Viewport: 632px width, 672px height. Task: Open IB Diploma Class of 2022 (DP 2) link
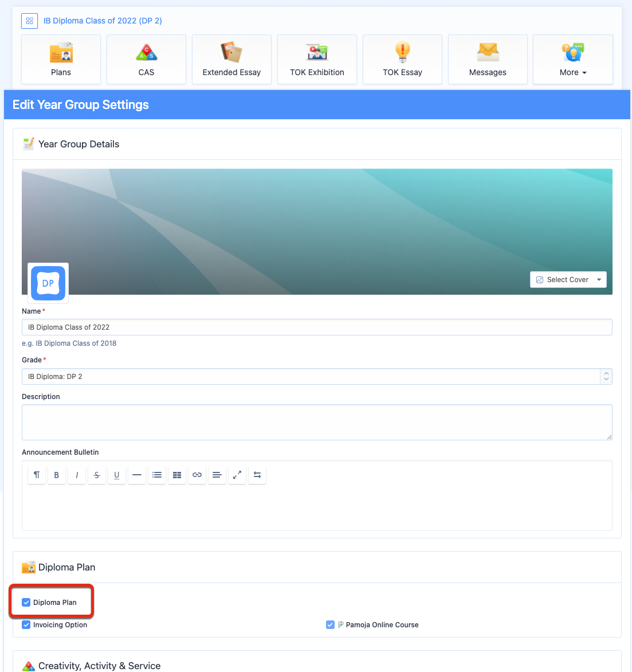103,21
